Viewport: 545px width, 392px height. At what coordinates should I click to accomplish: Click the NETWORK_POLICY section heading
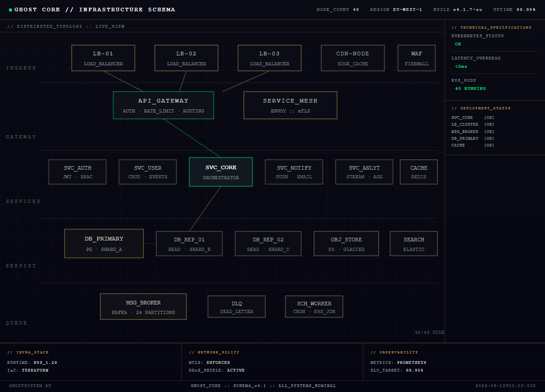[x=214, y=353]
